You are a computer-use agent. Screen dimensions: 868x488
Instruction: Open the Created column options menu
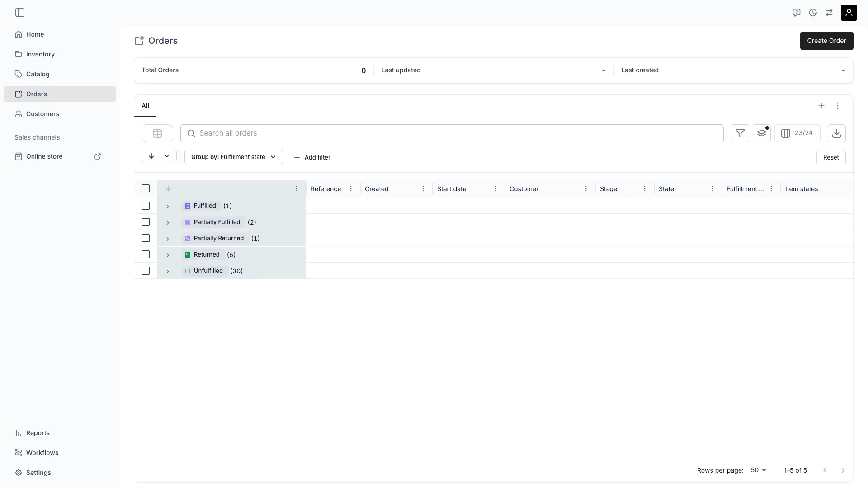(x=423, y=189)
